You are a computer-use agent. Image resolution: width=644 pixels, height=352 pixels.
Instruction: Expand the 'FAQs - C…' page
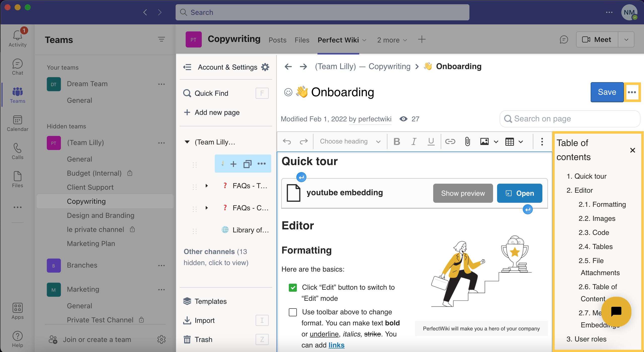[x=207, y=208]
